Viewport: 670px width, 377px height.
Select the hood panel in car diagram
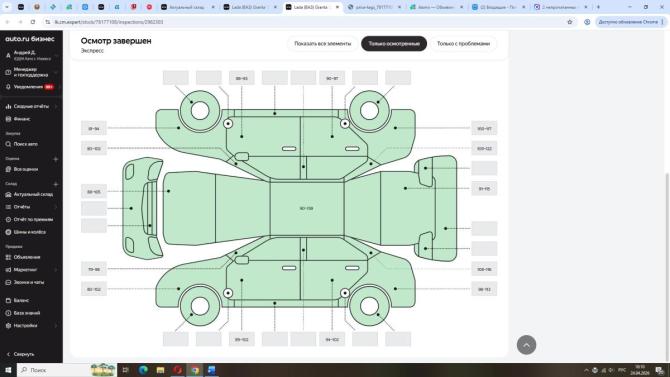pos(189,208)
